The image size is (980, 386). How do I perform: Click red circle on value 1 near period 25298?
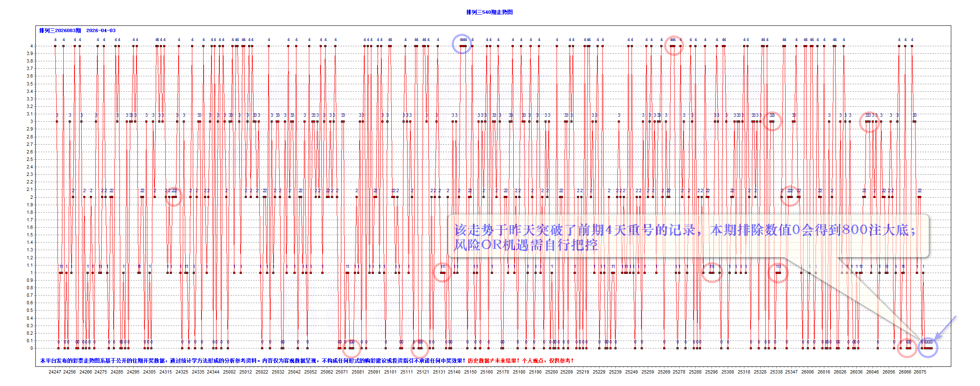click(x=712, y=273)
